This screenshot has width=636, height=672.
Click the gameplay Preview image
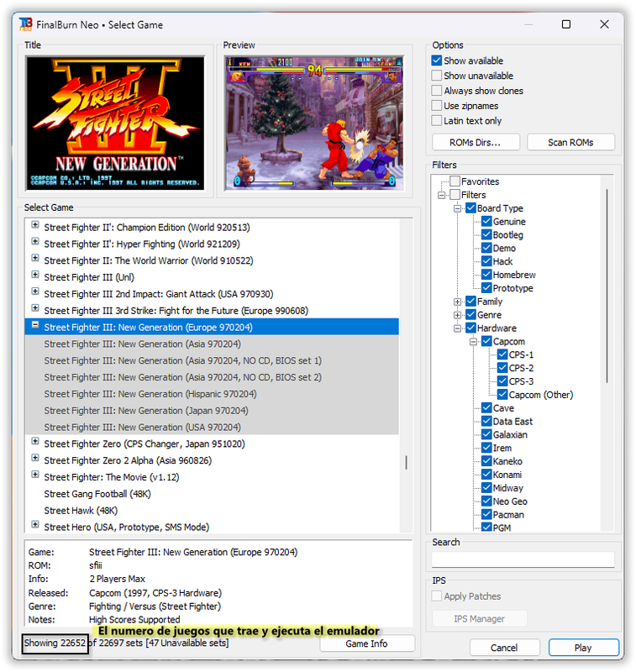coord(314,123)
